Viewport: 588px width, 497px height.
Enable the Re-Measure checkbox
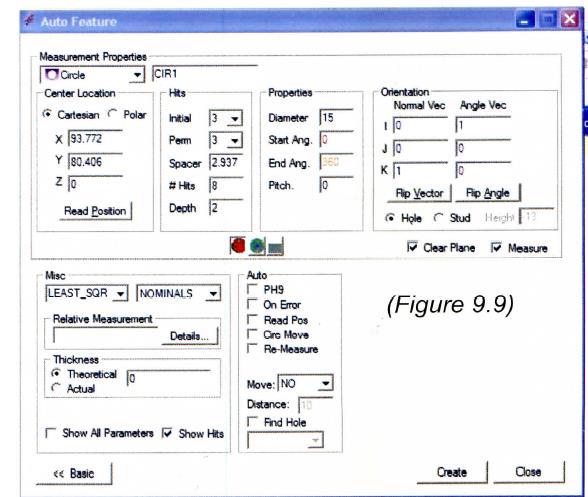click(252, 348)
